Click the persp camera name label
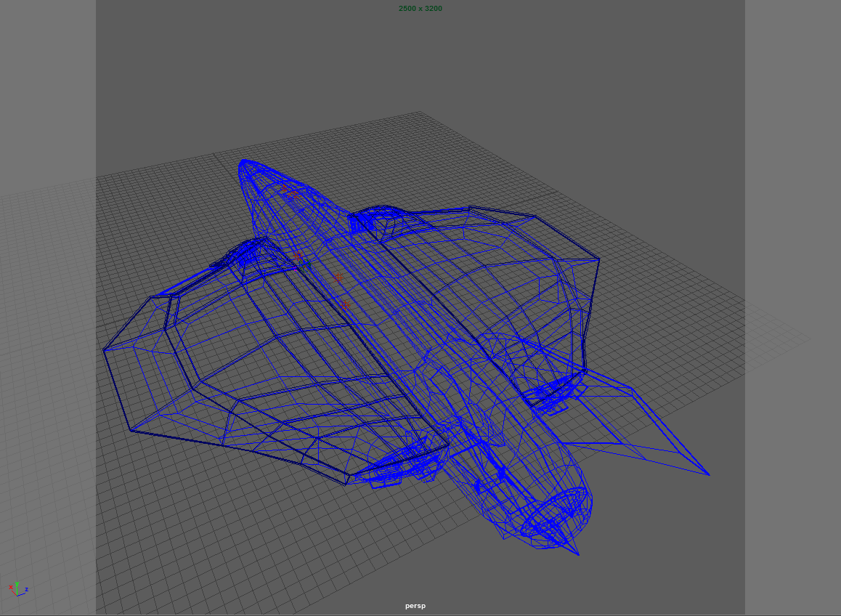 pos(415,606)
